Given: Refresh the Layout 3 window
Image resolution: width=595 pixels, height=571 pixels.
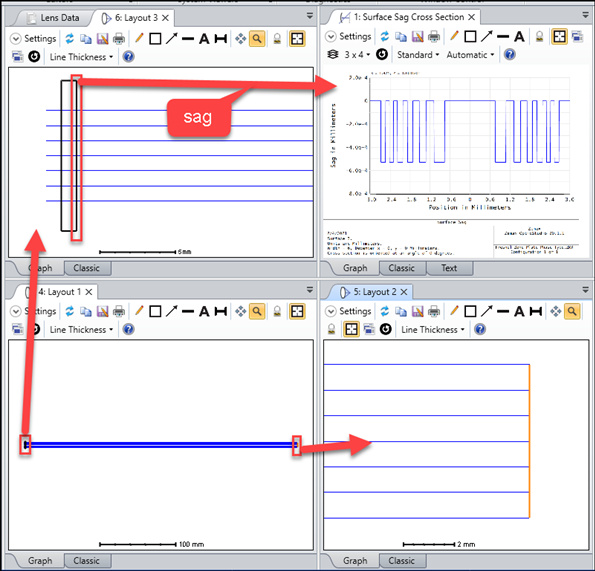Looking at the screenshot, I should tap(69, 39).
